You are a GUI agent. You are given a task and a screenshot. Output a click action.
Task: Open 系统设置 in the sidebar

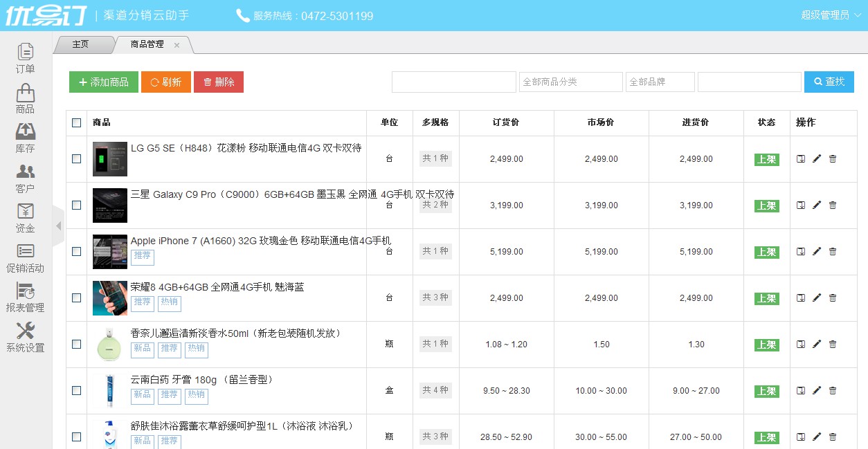point(26,338)
